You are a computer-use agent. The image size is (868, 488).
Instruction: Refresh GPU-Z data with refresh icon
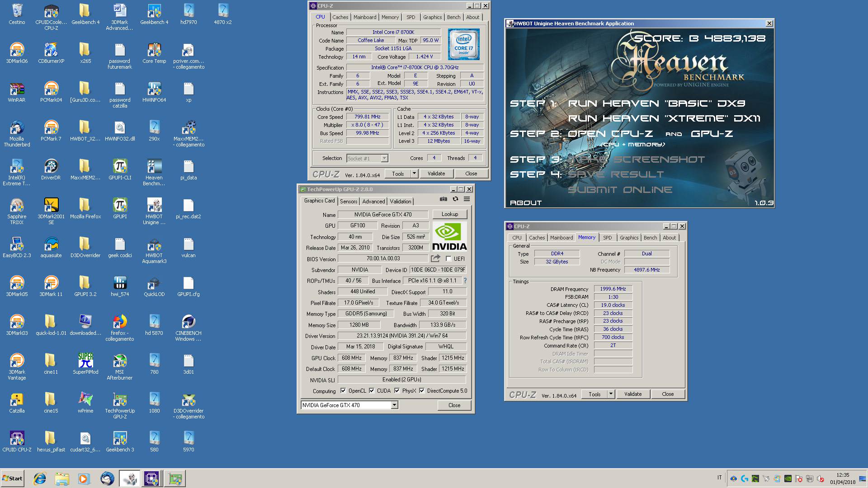[455, 199]
